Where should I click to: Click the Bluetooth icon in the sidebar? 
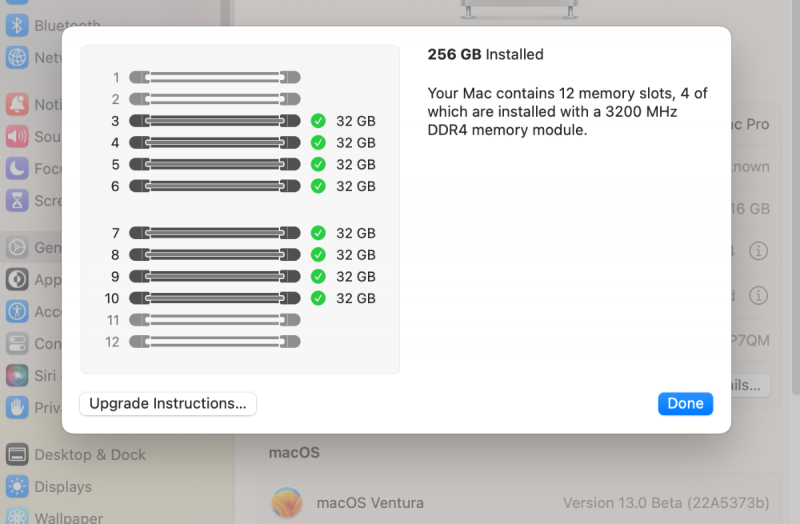17,26
